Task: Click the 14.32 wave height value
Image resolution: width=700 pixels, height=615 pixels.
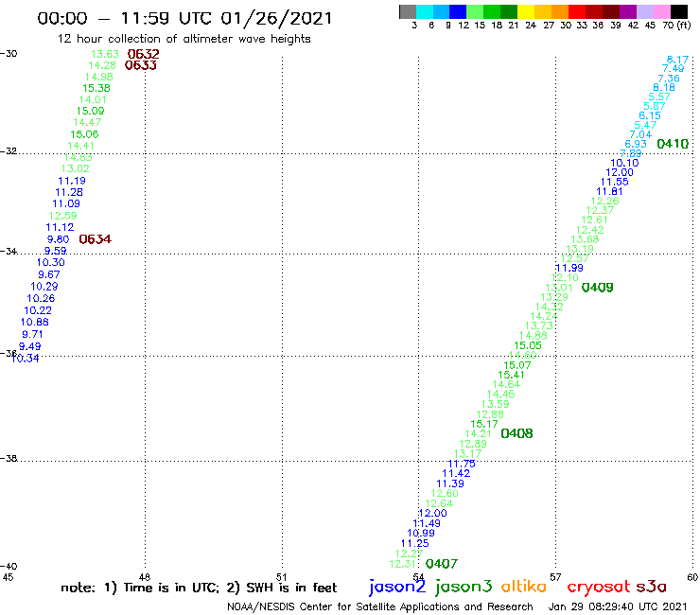Action: point(549,307)
